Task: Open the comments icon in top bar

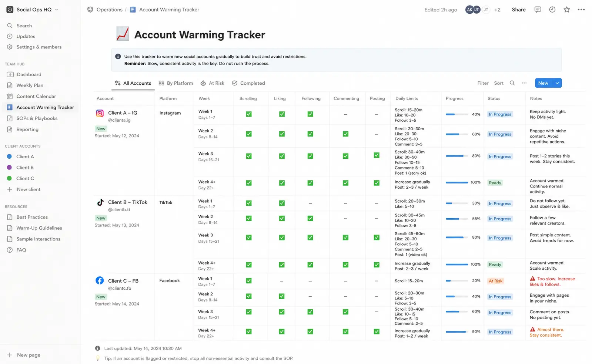Action: coord(538,10)
